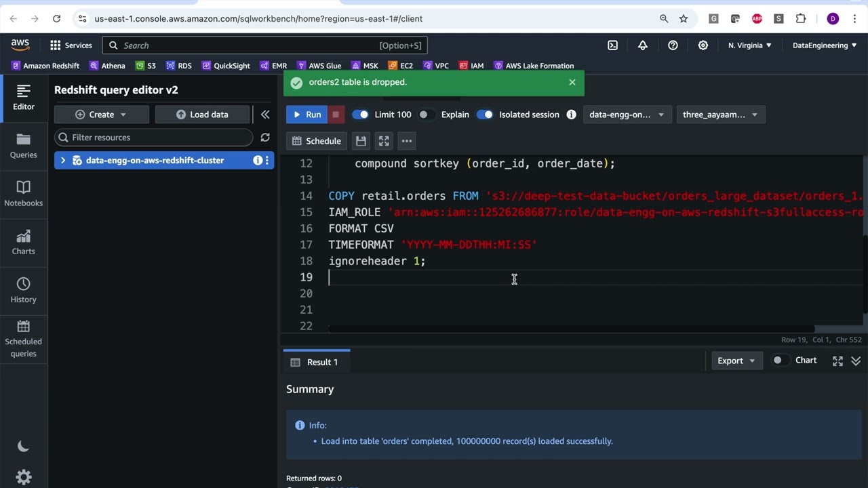Maximize the results pane
Image resolution: width=868 pixels, height=488 pixels.
tap(838, 361)
